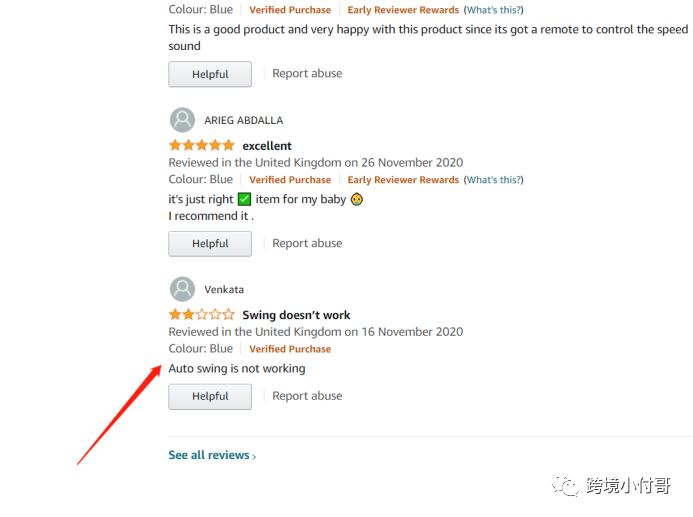Click the ARIEG ABDALLA reviewer name
This screenshot has height=517, width=693.
(244, 120)
